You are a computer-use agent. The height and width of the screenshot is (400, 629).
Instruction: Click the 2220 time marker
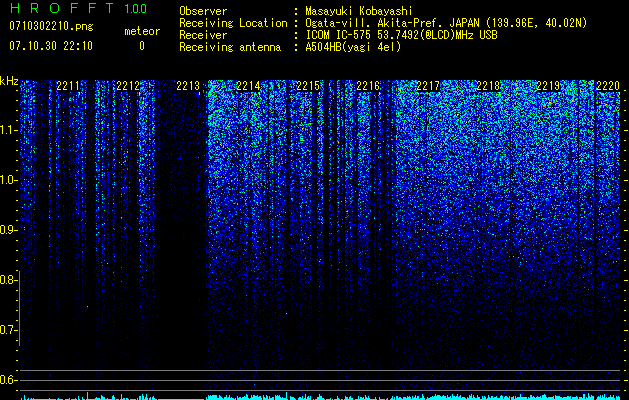608,85
